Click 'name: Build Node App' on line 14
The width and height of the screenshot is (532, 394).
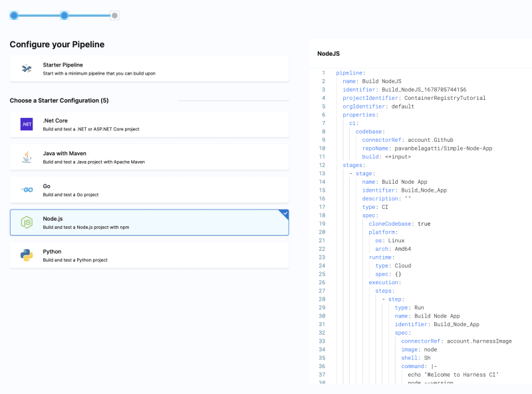click(394, 182)
